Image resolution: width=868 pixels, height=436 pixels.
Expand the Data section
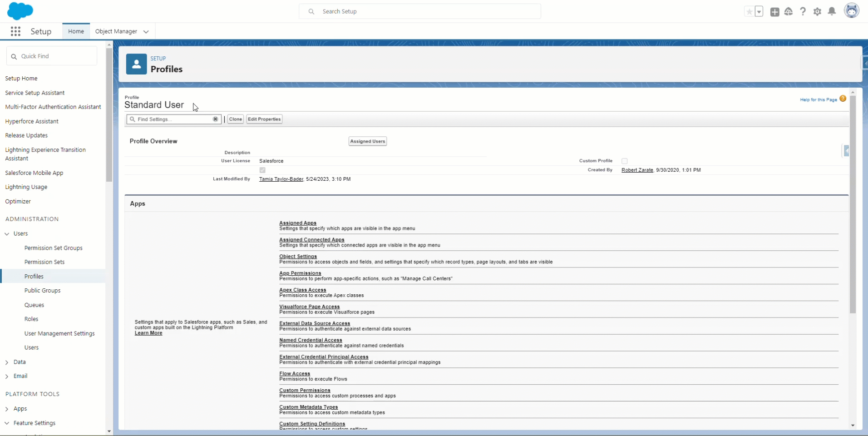coord(7,362)
